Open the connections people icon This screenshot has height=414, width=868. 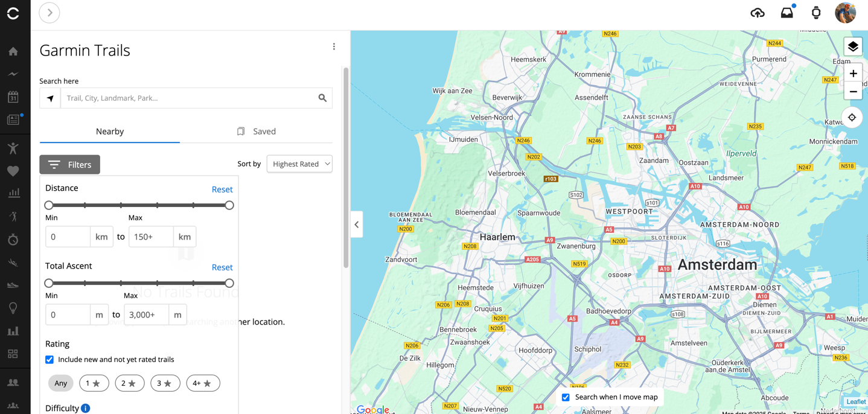(13, 383)
